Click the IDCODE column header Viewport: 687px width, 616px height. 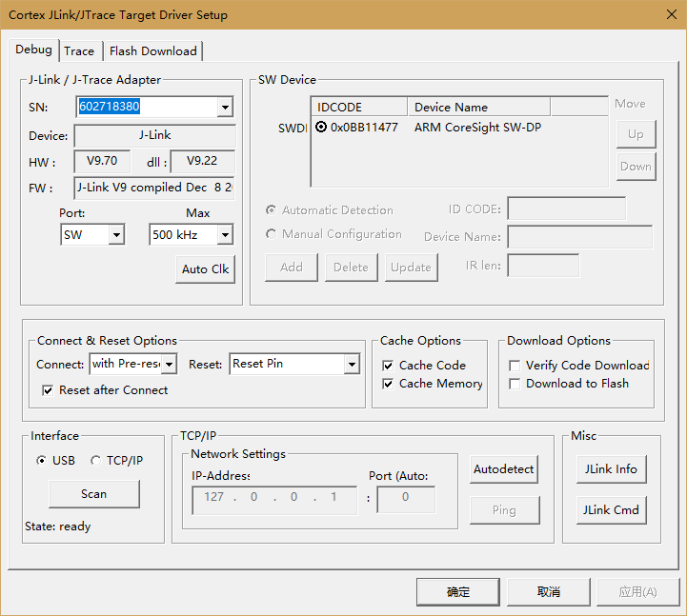coord(359,107)
